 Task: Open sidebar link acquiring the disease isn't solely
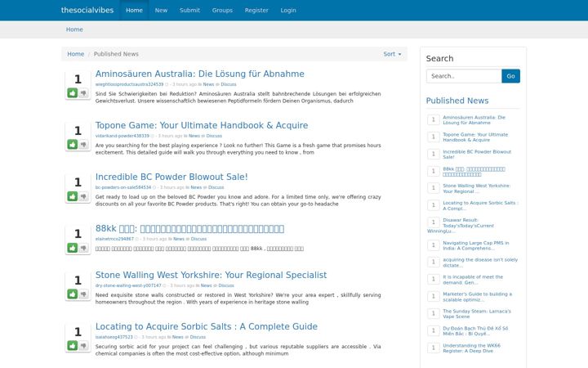(480, 263)
